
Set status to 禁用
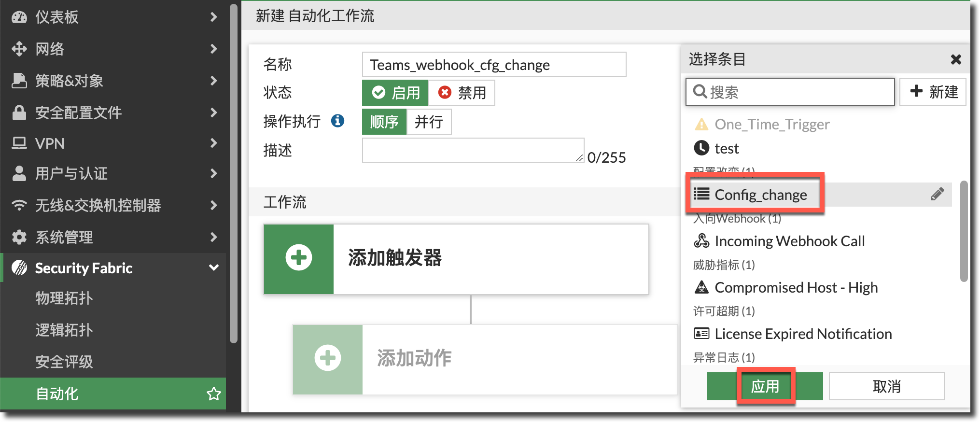coord(462,93)
